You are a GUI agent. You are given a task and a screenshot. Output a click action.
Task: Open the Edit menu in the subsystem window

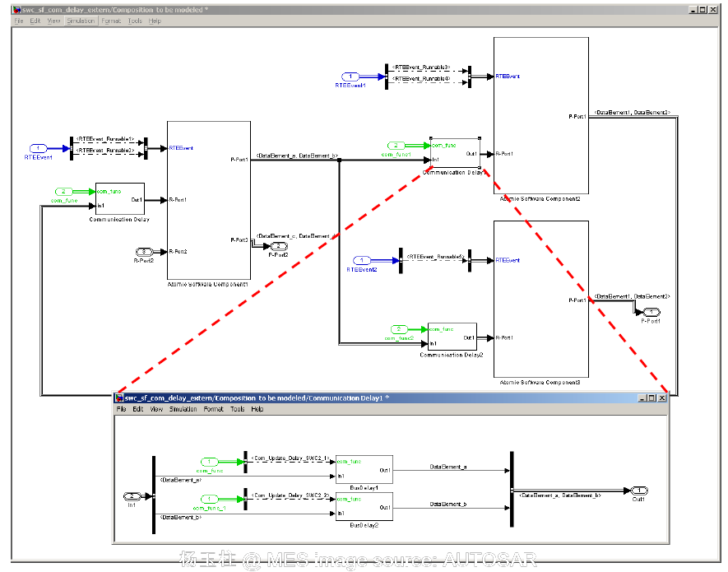click(138, 409)
